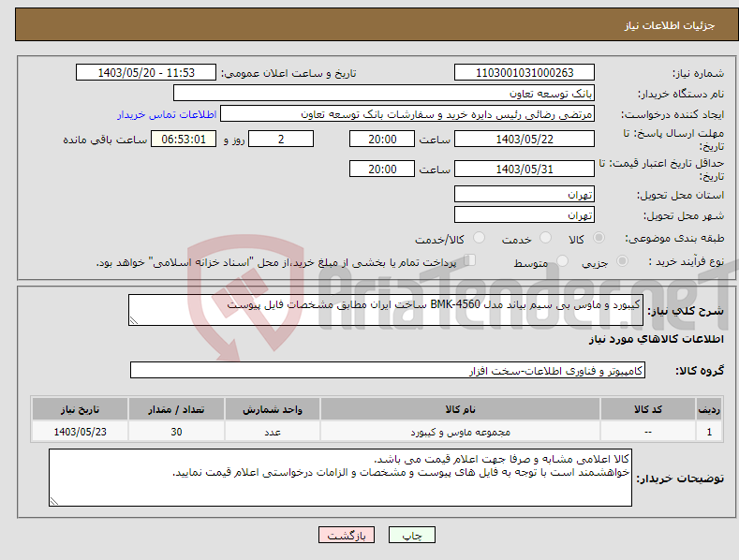Select the خدمت radio button
The width and height of the screenshot is (739, 560).
[545, 238]
